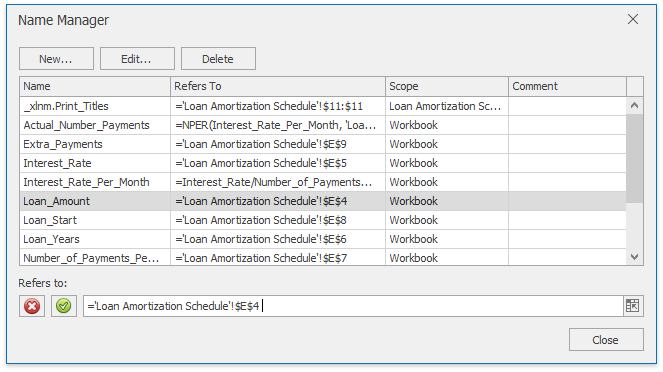Sort by the Refers To column header
Screen dimensions: 663x372
point(278,86)
